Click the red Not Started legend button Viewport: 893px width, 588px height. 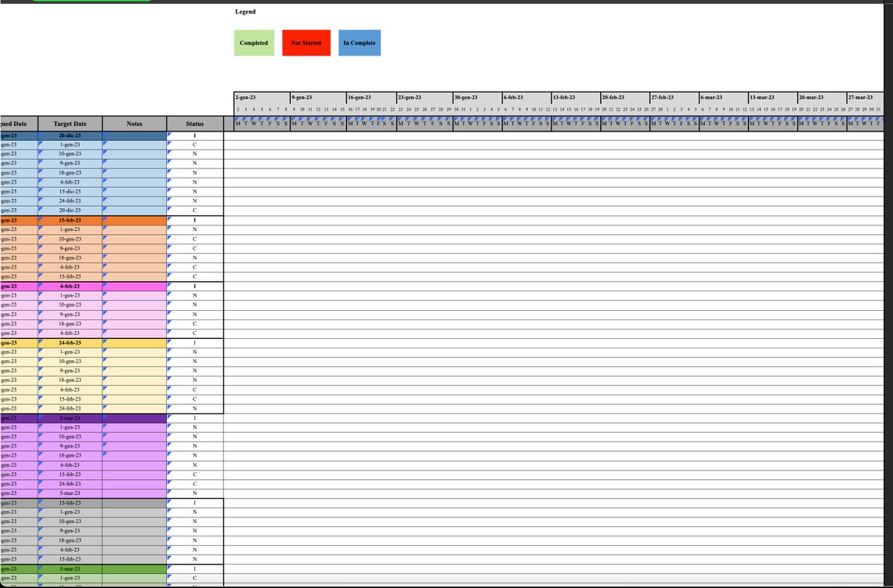tap(305, 43)
